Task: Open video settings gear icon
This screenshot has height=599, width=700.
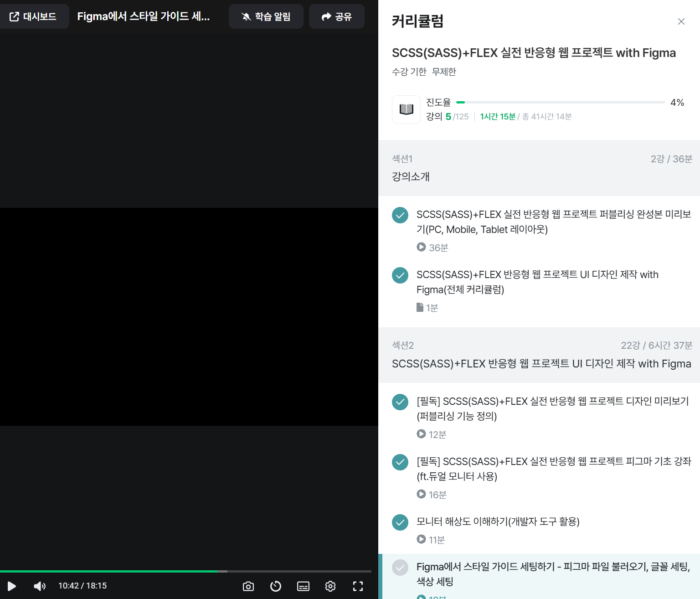Action: coord(330,586)
